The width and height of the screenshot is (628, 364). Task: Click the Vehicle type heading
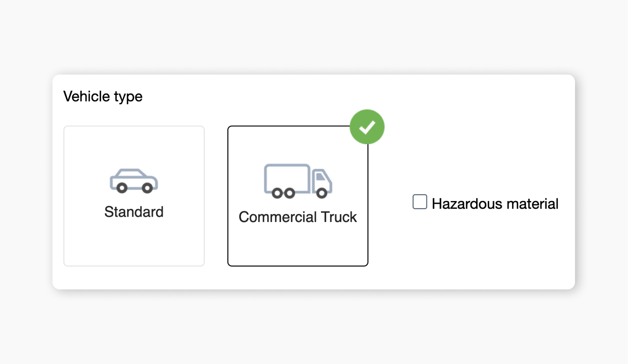pyautogui.click(x=103, y=96)
